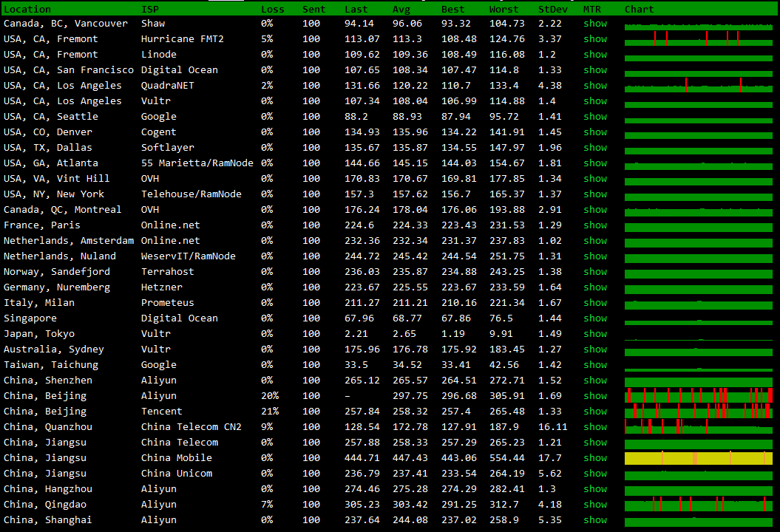Click show in Amsterdam Online.net row

pyautogui.click(x=595, y=241)
